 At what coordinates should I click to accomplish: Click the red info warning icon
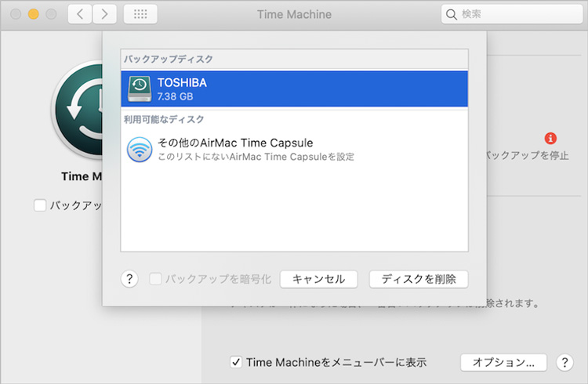[550, 139]
